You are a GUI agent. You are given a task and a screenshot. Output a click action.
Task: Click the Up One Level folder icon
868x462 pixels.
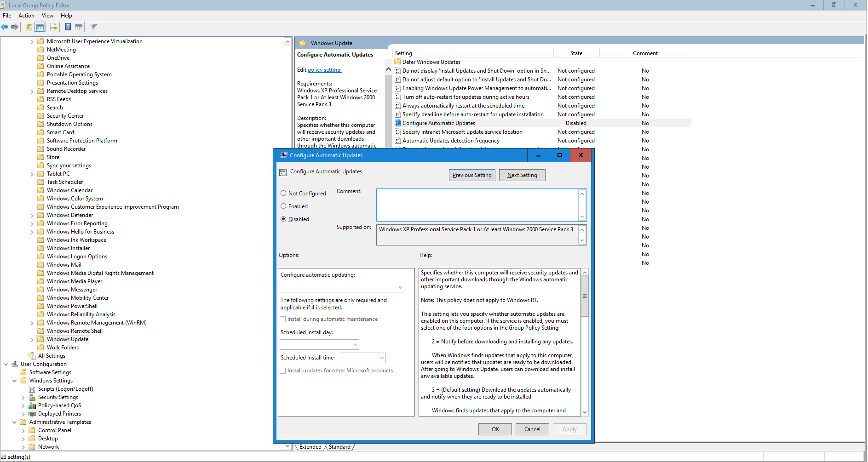[x=29, y=27]
